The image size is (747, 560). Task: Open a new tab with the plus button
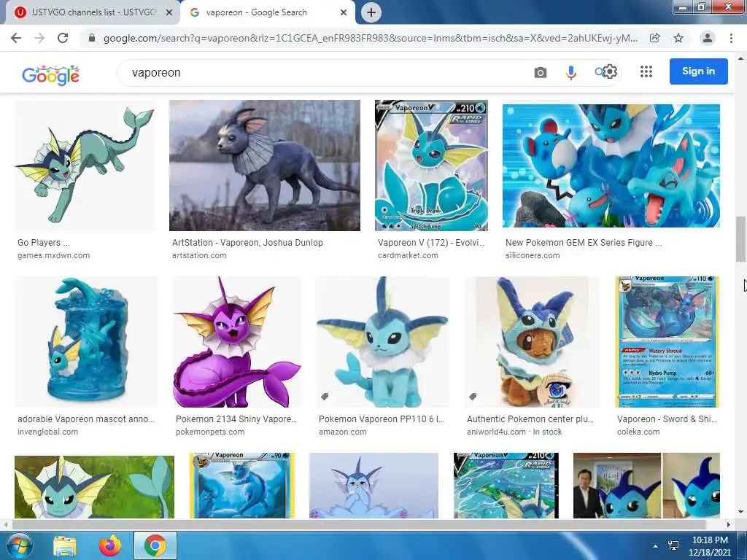(x=371, y=12)
